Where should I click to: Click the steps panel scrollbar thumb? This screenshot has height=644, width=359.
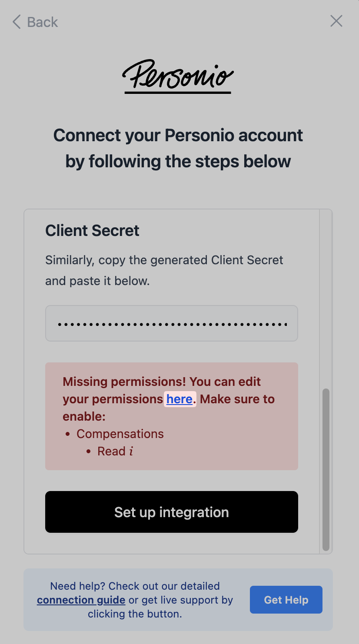tap(326, 470)
